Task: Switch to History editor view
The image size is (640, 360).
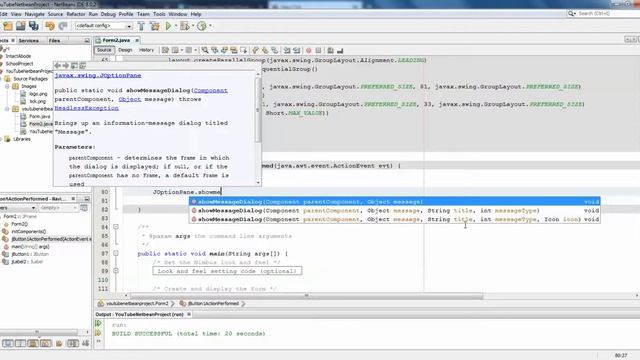Action: (x=147, y=50)
